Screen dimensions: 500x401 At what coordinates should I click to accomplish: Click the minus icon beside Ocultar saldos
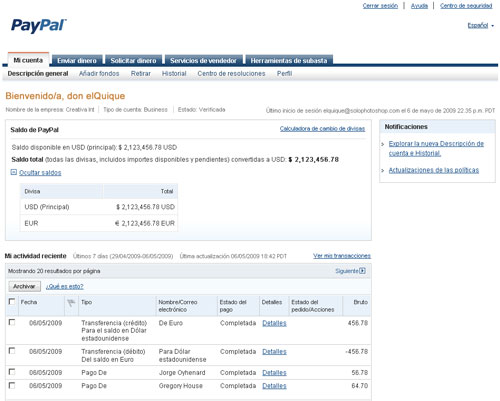[x=14, y=172]
